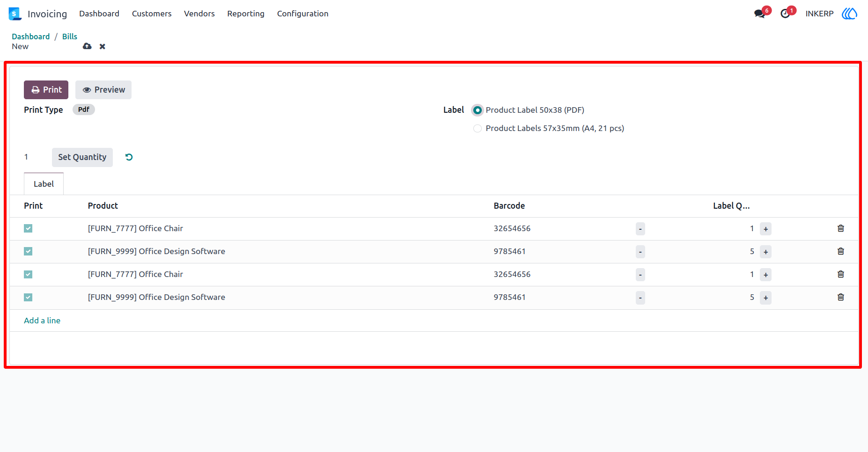Click the Preview button

coord(103,90)
